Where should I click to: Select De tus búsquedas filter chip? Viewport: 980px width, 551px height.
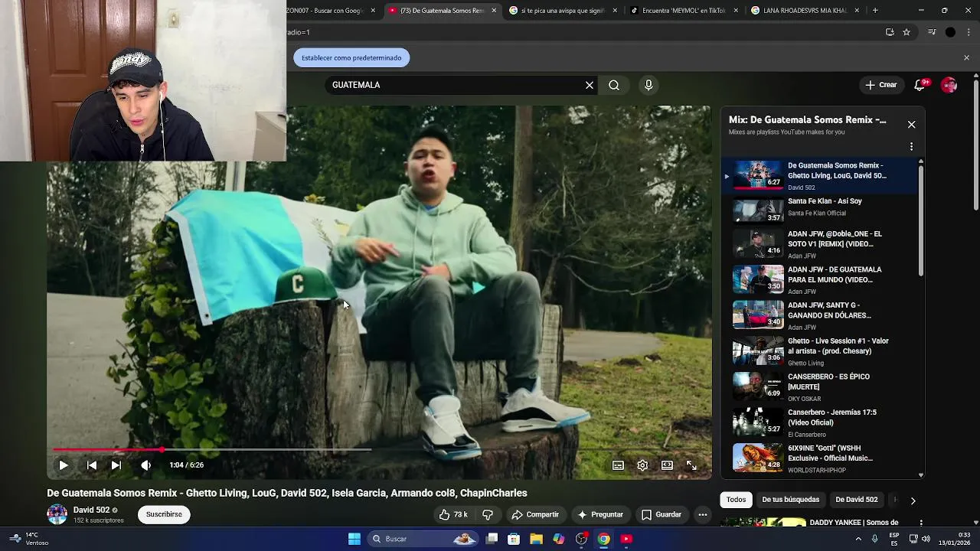tap(791, 500)
